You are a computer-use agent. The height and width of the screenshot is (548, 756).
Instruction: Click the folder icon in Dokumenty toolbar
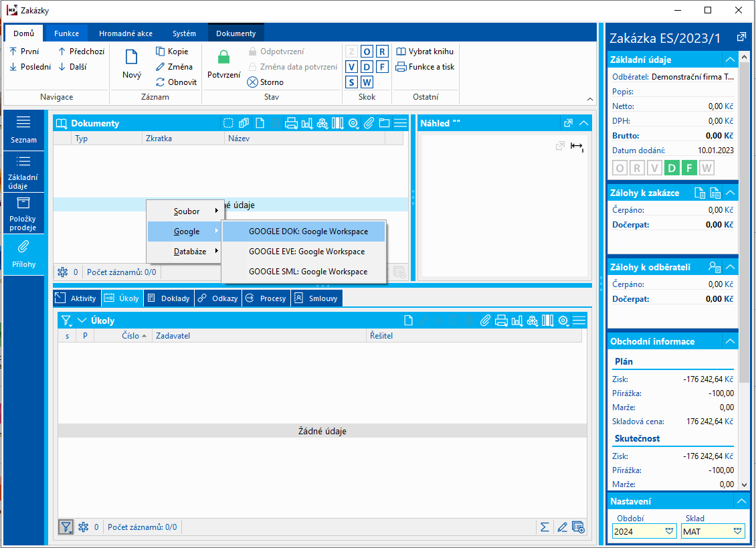pyautogui.click(x=384, y=123)
